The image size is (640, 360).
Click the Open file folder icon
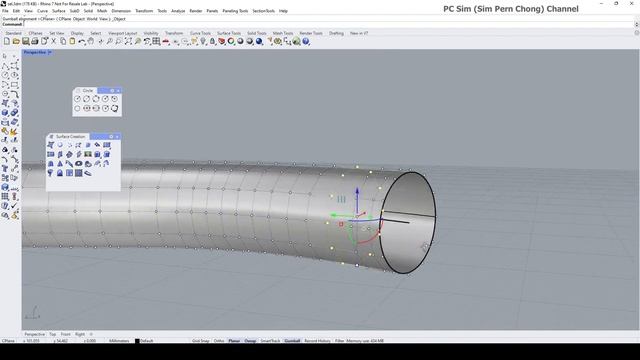[16, 41]
